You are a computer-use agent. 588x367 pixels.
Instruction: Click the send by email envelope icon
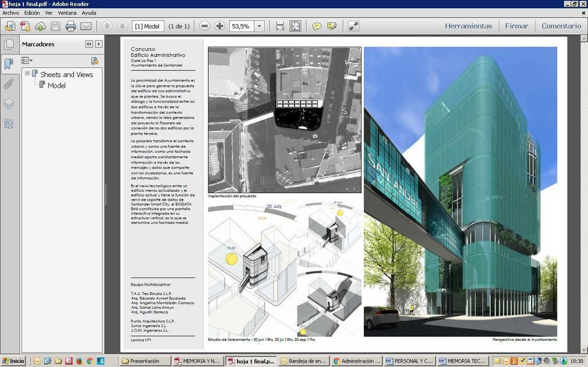coord(86,26)
